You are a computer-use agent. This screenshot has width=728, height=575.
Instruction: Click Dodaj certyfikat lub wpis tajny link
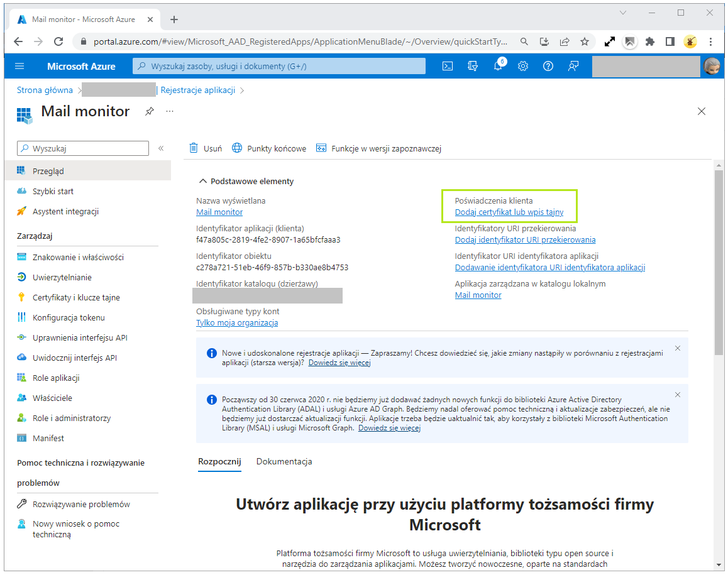509,212
